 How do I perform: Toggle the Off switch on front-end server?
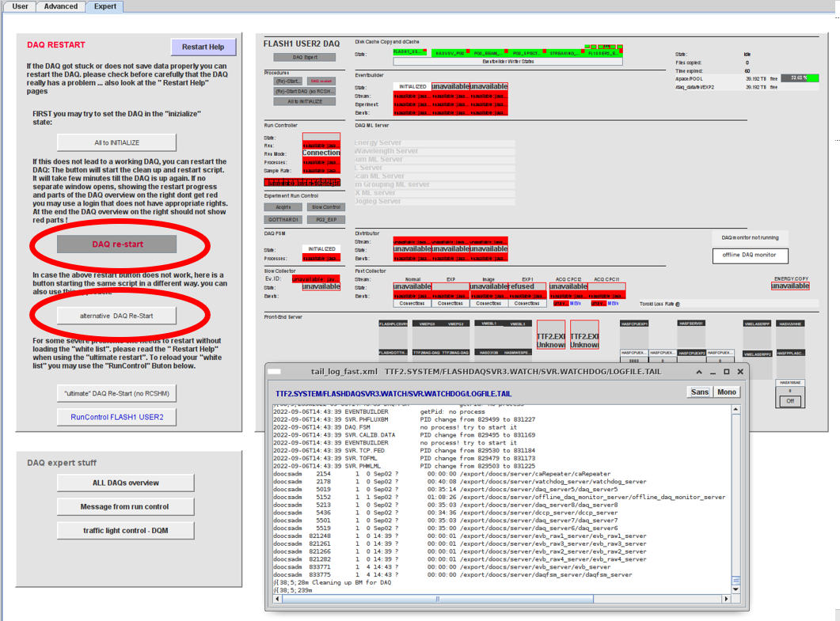[x=789, y=401]
